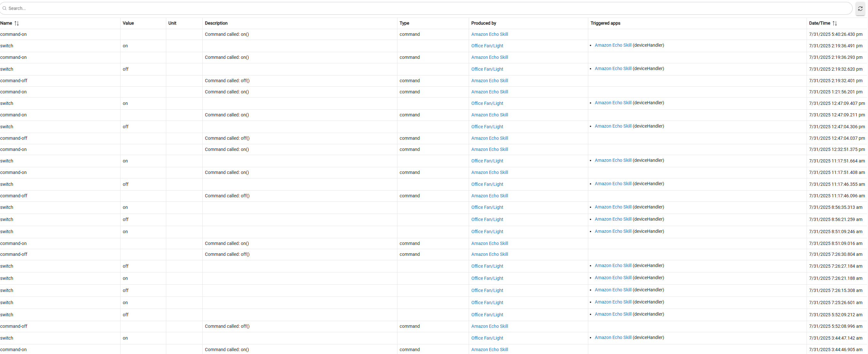This screenshot has height=354, width=868.
Task: Open triggered Amazon Echo Skill at 7:25:26.601 am
Action: [613, 302]
